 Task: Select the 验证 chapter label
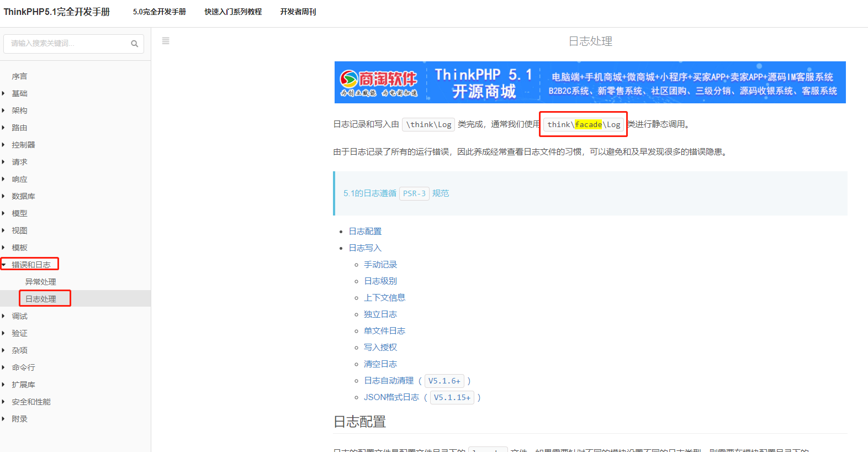(19, 333)
